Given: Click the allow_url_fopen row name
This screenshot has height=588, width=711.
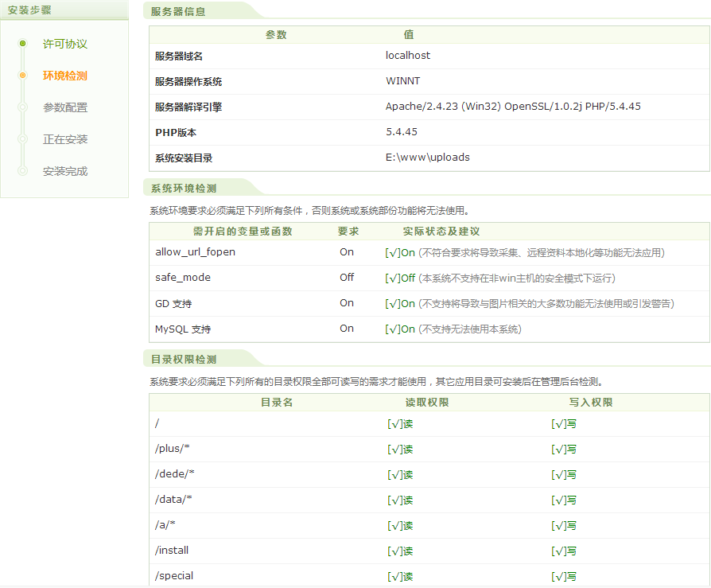Looking at the screenshot, I should coord(195,252).
